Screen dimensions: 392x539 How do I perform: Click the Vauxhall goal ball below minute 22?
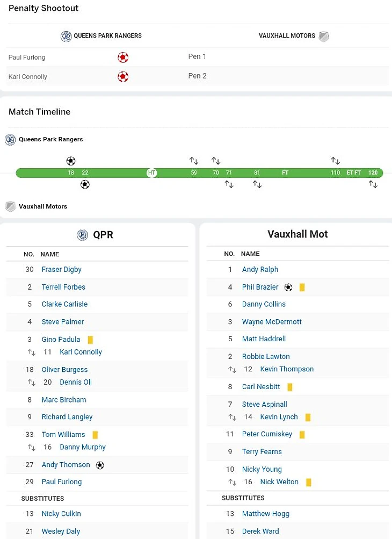85,184
